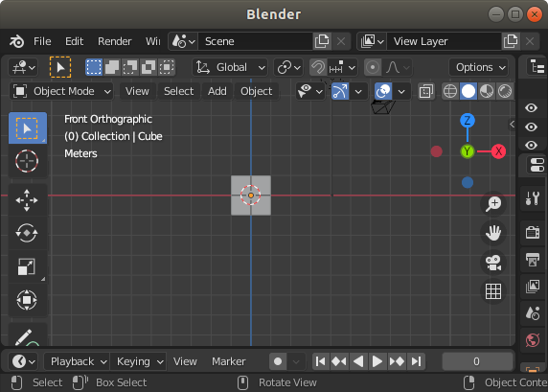548x392 pixels.
Task: Play the animation forward
Action: pos(377,361)
